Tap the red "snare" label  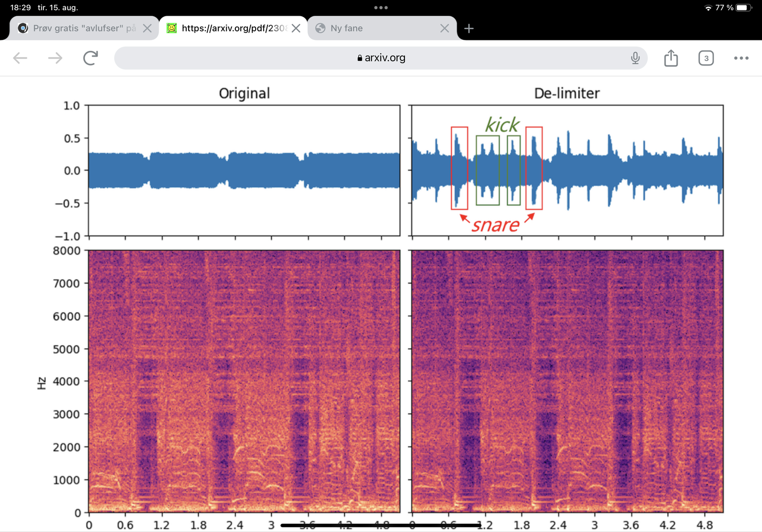[x=495, y=225]
